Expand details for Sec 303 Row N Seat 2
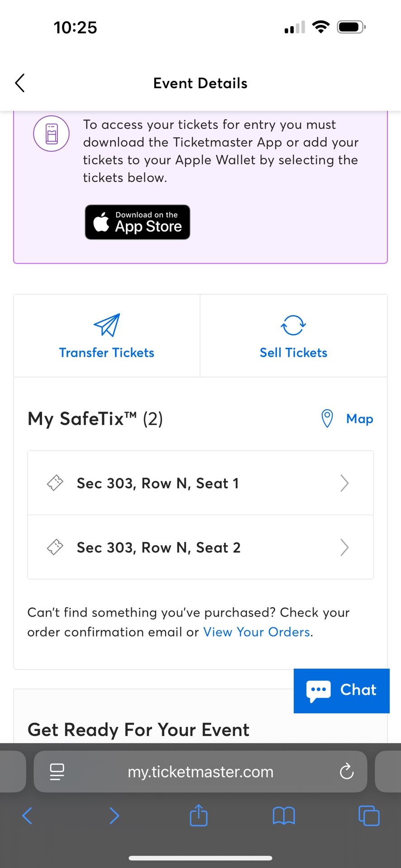 [344, 547]
